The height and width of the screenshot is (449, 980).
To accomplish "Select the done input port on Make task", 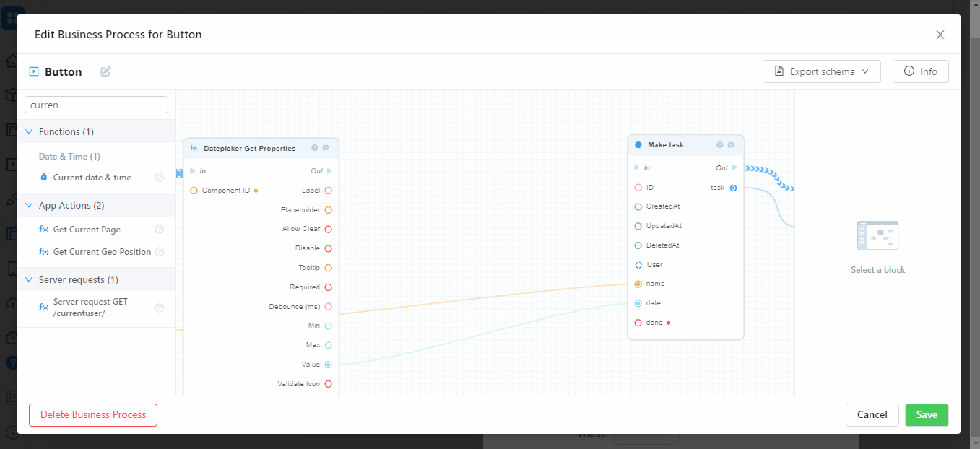I will pyautogui.click(x=638, y=323).
